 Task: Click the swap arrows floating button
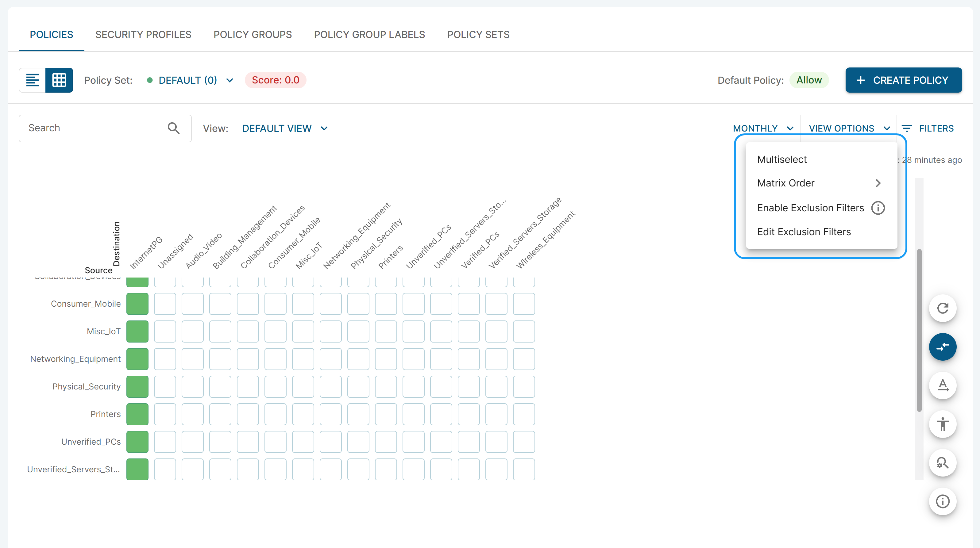(942, 347)
